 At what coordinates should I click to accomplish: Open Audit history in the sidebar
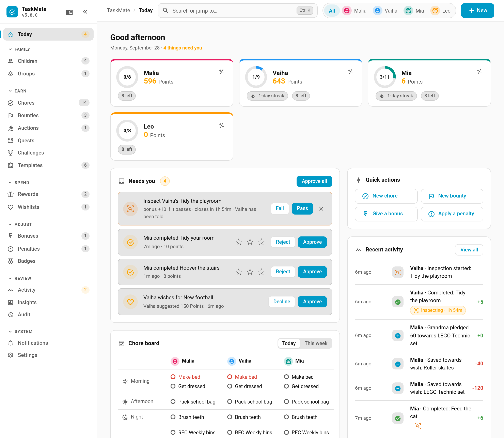pos(48,315)
